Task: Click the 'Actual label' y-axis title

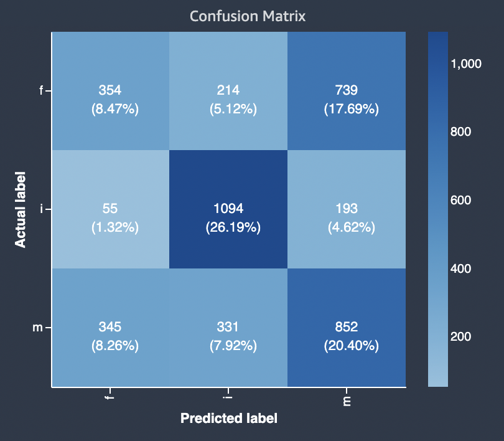Action: pyautogui.click(x=21, y=209)
